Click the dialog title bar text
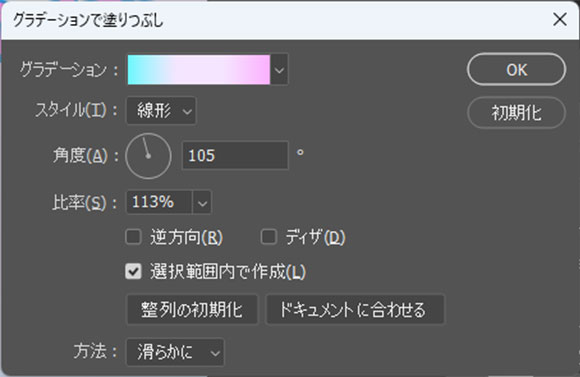 click(88, 20)
